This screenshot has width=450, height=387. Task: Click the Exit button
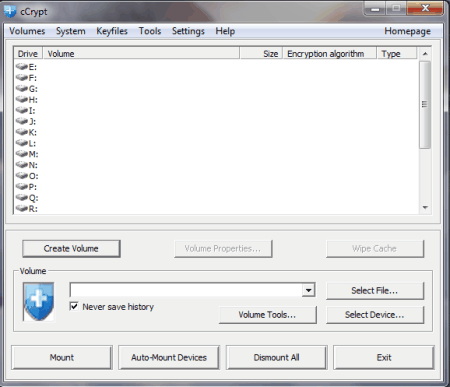point(384,358)
